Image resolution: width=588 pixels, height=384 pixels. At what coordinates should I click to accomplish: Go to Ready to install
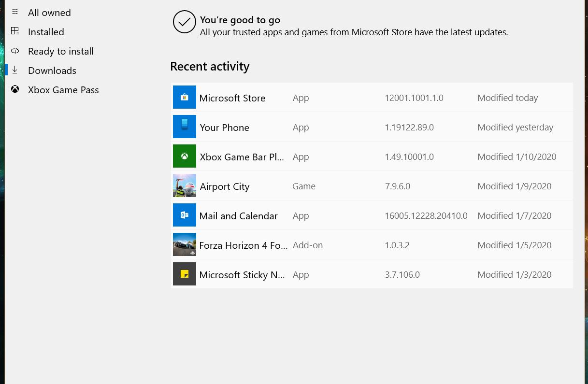click(x=61, y=51)
